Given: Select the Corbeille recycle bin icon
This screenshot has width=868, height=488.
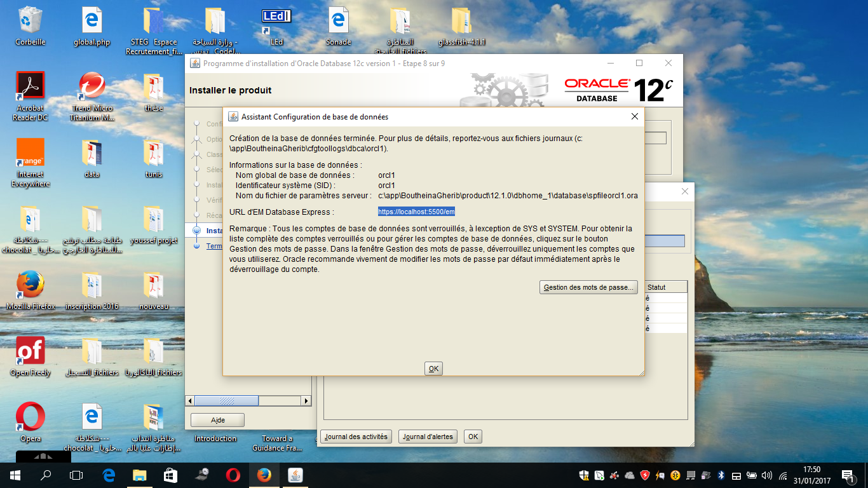Looking at the screenshot, I should [x=31, y=27].
